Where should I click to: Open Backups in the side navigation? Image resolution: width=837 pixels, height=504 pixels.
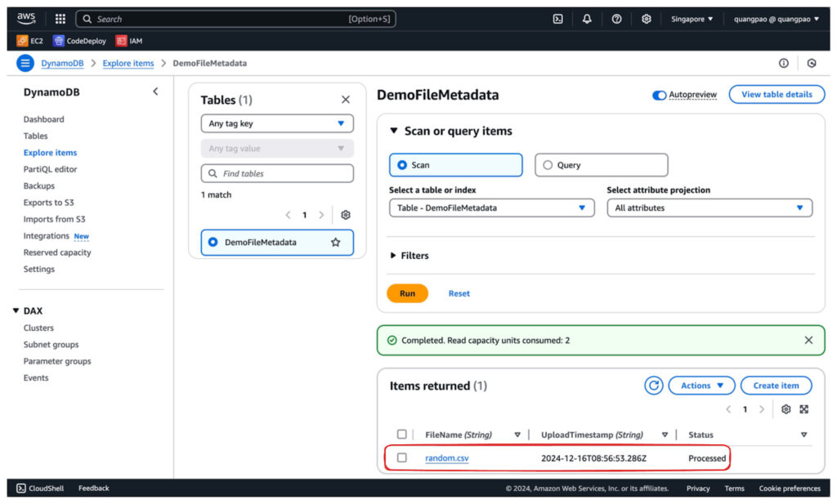pyautogui.click(x=39, y=185)
